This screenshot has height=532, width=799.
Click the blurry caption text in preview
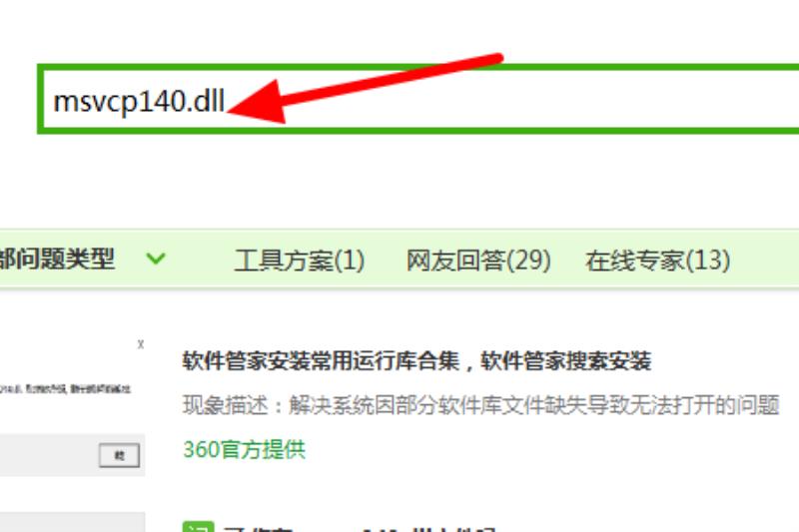pyautogui.click(x=65, y=389)
